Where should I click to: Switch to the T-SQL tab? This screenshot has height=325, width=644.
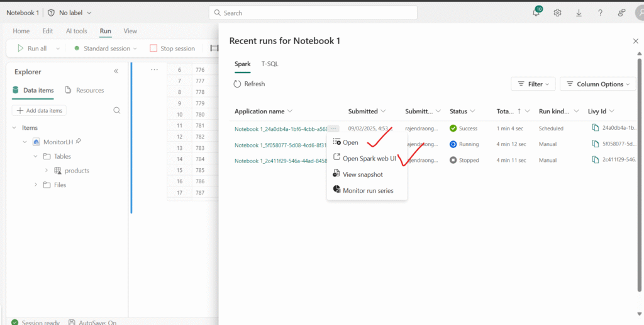(x=270, y=64)
